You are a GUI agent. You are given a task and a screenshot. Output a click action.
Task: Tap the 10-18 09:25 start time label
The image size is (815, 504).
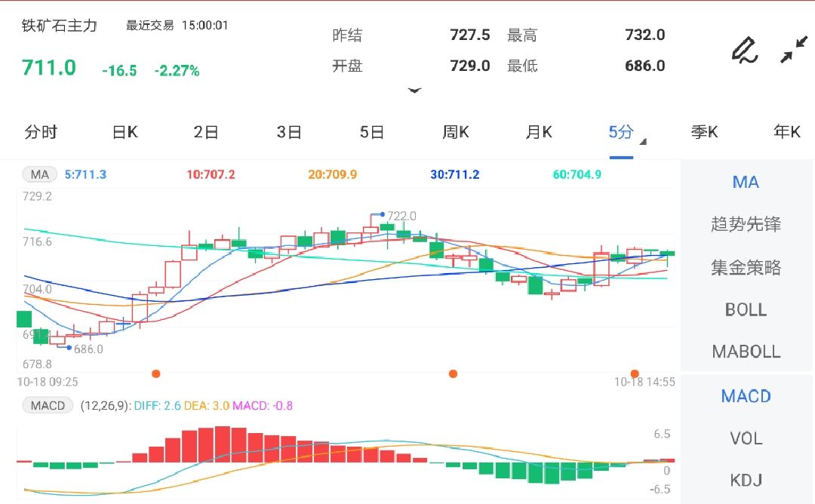(x=48, y=382)
